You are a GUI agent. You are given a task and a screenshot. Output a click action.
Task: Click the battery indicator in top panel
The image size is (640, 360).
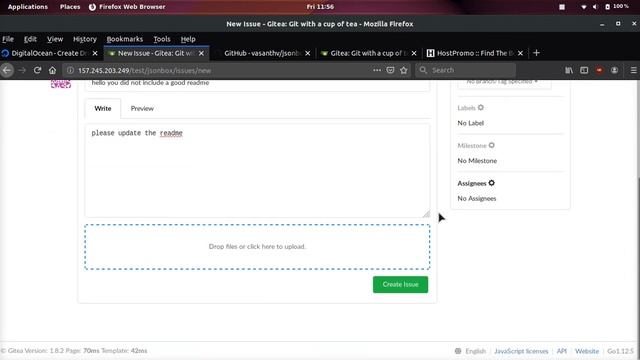click(x=616, y=7)
